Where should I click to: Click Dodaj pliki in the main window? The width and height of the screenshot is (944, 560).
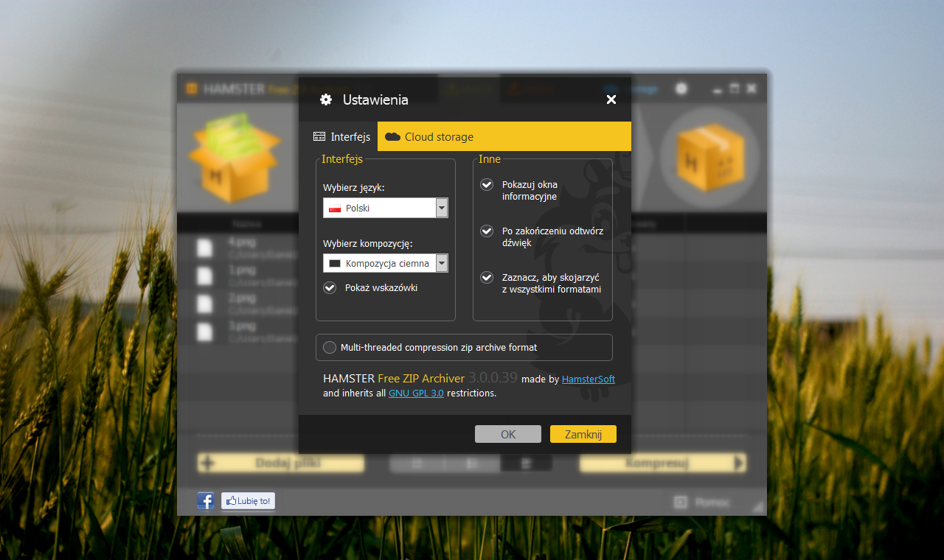[x=281, y=463]
